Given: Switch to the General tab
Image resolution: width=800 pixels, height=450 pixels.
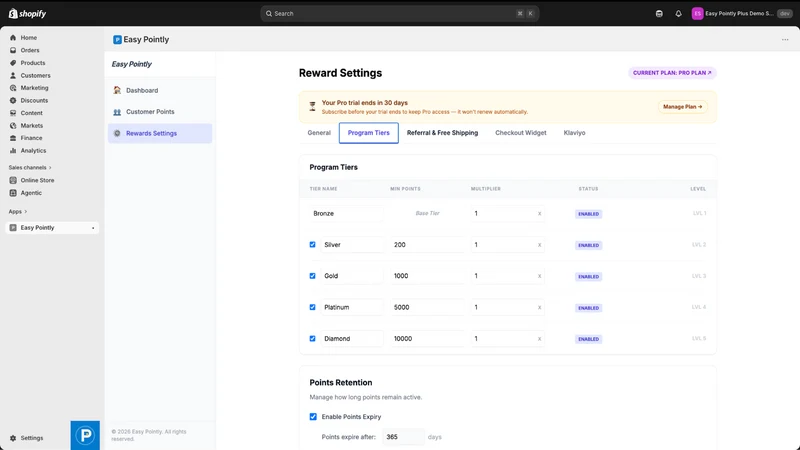Looking at the screenshot, I should 319,133.
